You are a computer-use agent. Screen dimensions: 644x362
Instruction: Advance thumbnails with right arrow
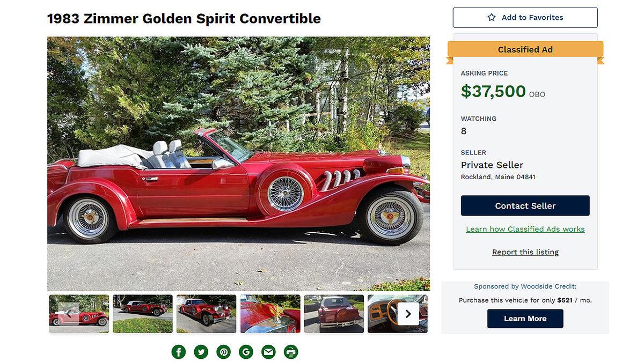click(408, 314)
